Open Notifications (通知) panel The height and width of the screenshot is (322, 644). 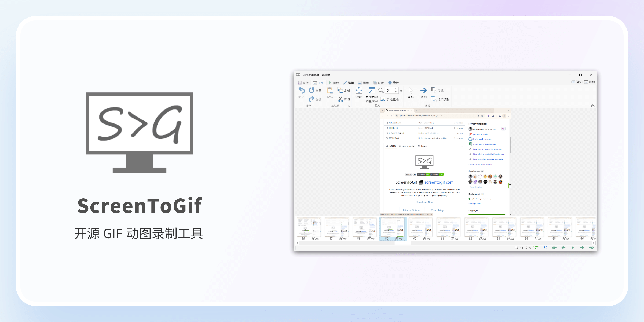click(x=577, y=82)
